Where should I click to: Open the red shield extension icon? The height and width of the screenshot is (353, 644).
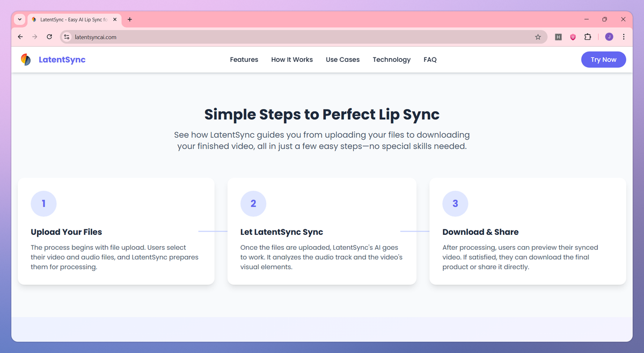pos(573,37)
